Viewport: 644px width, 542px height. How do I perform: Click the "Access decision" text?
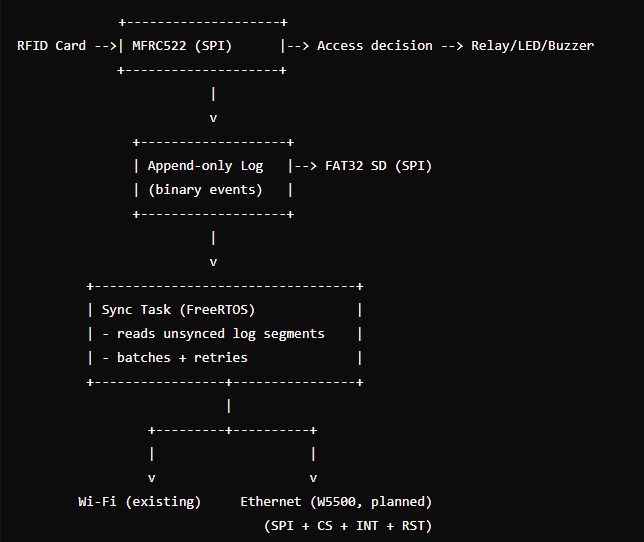375,46
